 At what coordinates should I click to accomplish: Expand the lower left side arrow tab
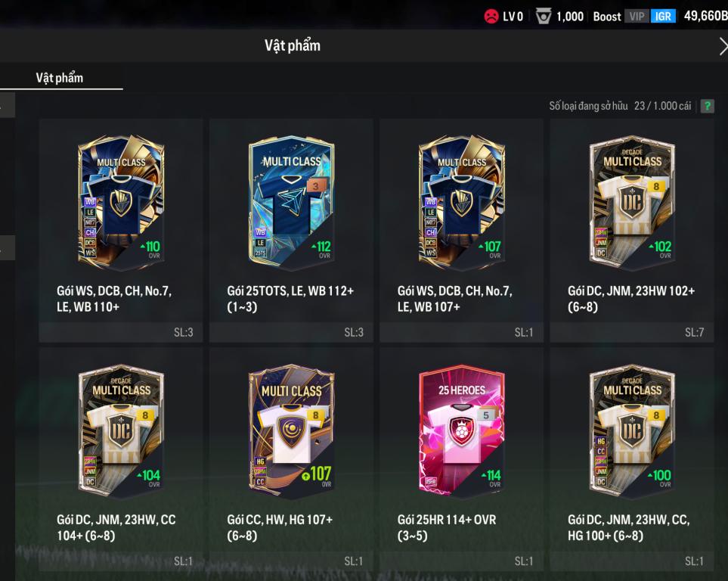(x=7, y=247)
